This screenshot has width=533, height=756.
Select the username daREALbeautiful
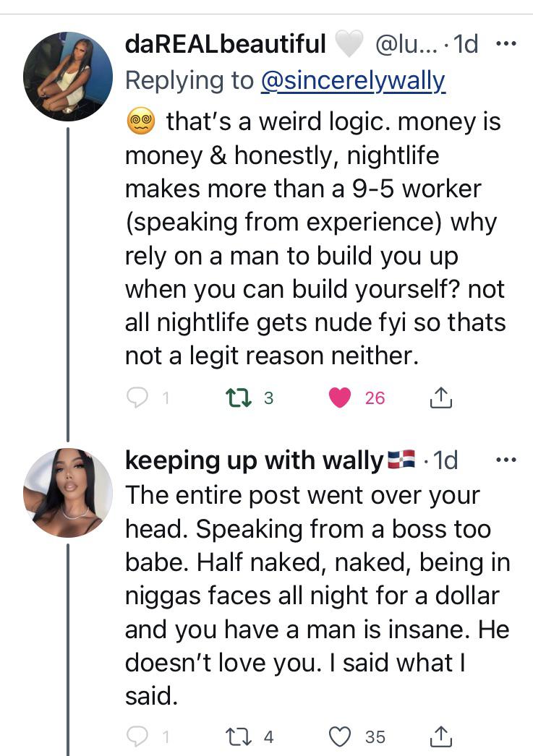pyautogui.click(x=223, y=43)
